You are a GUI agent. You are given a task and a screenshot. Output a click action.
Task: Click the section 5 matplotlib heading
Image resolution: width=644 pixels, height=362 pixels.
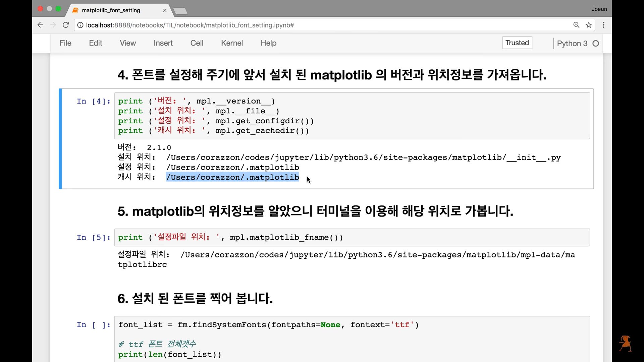(x=315, y=211)
